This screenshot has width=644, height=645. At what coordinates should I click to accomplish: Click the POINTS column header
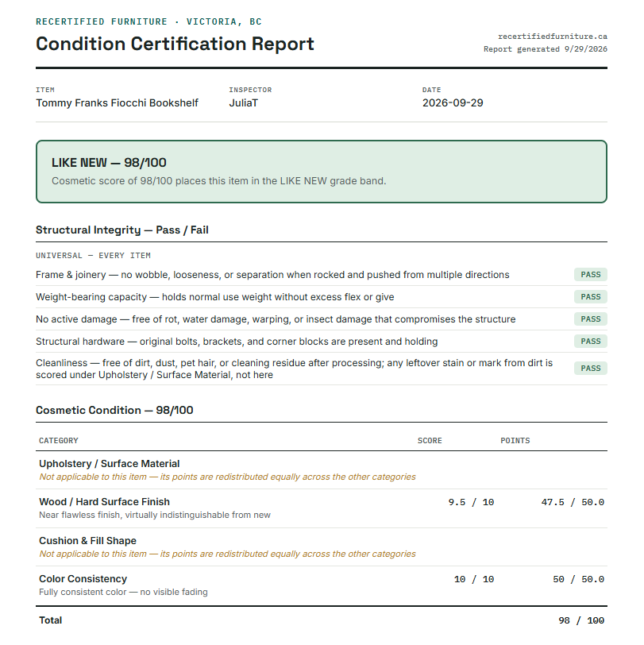[x=515, y=441]
